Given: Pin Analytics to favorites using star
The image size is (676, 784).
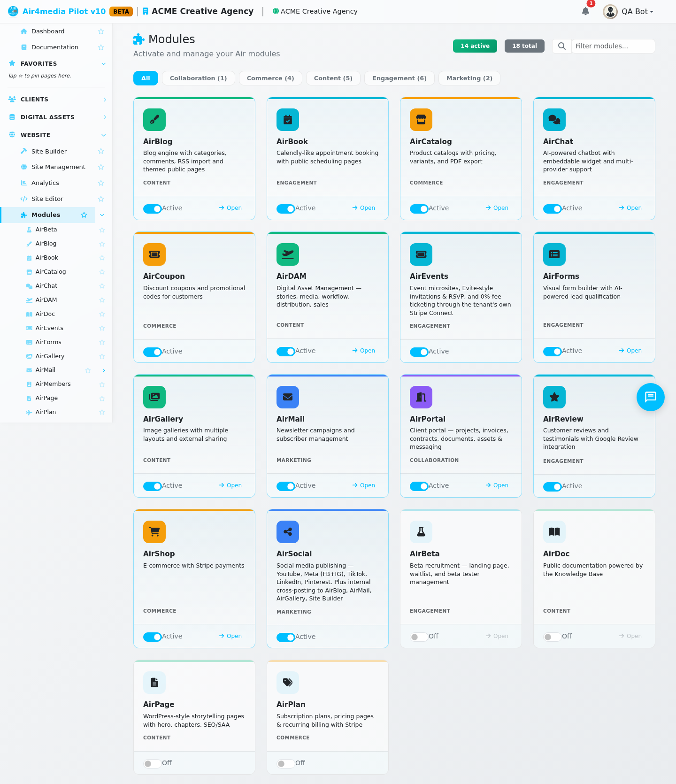Looking at the screenshot, I should pos(100,183).
